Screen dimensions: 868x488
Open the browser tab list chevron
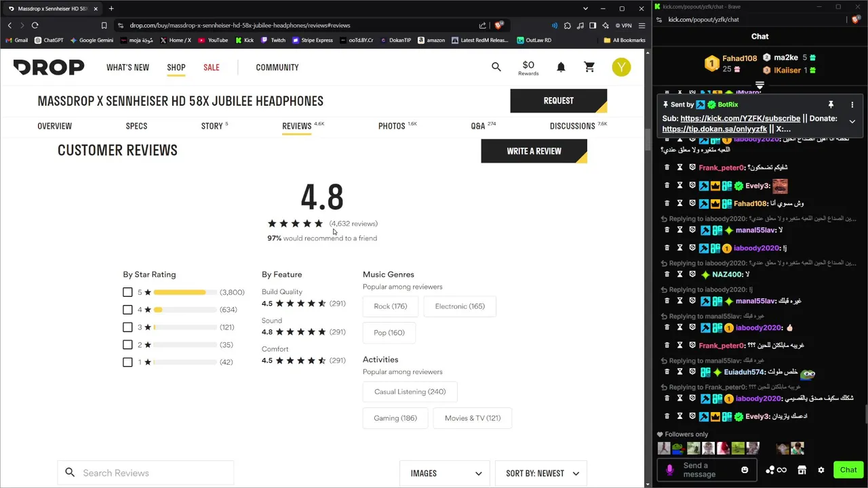click(585, 9)
